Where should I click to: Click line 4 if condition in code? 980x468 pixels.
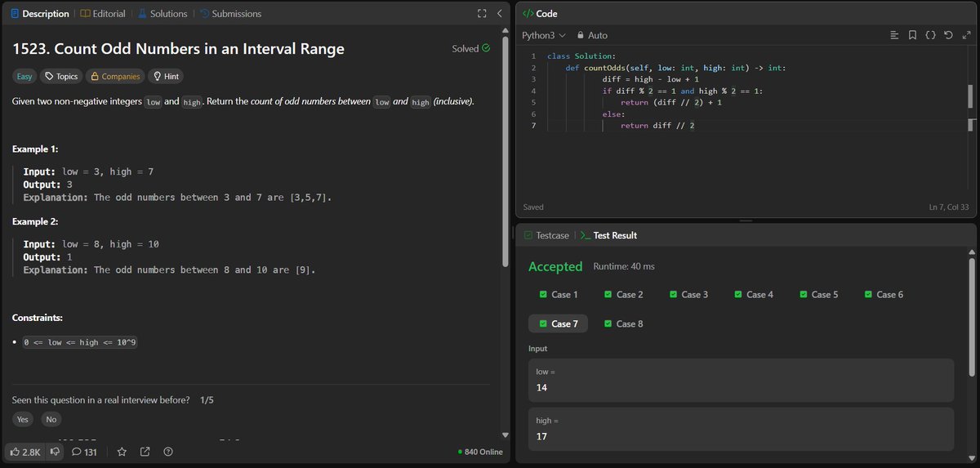683,91
